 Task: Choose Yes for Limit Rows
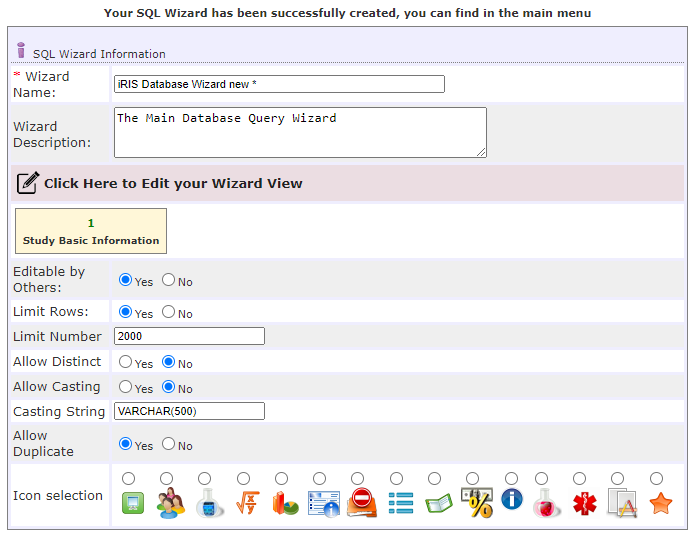click(x=125, y=312)
